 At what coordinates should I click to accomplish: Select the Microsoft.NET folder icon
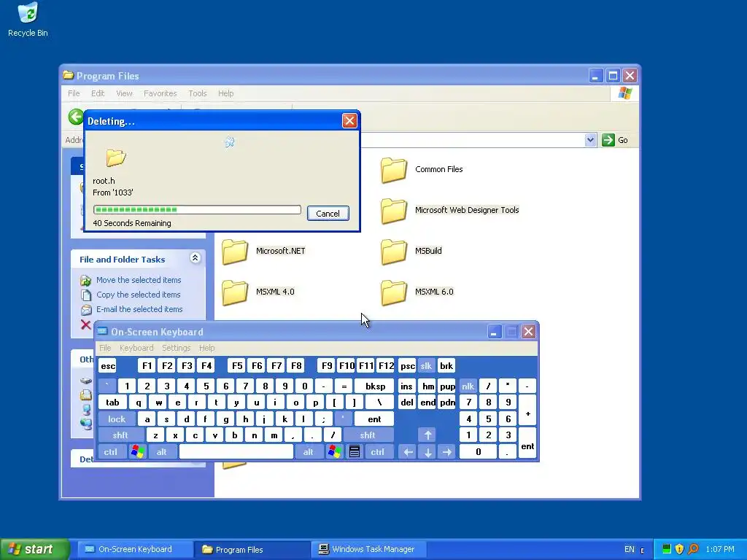click(x=235, y=252)
